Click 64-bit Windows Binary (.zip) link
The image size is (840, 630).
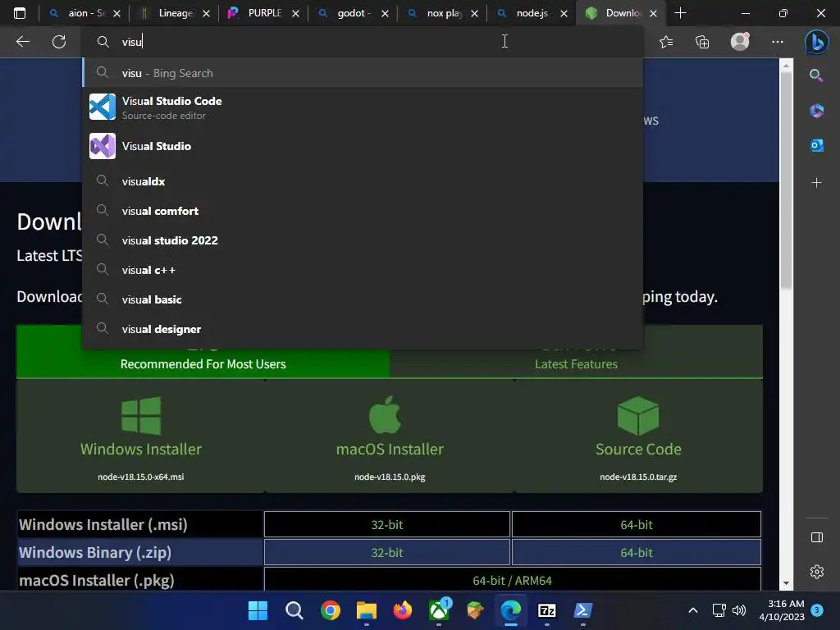637,552
